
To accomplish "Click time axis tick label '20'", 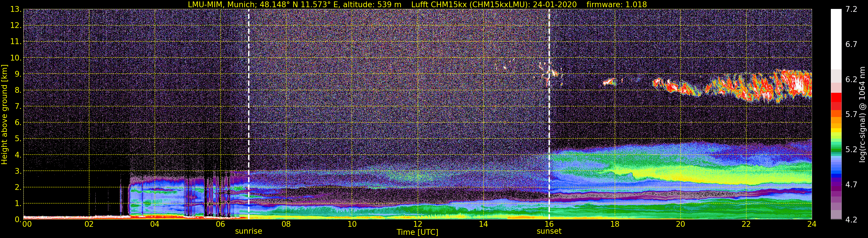I will 680,224.
